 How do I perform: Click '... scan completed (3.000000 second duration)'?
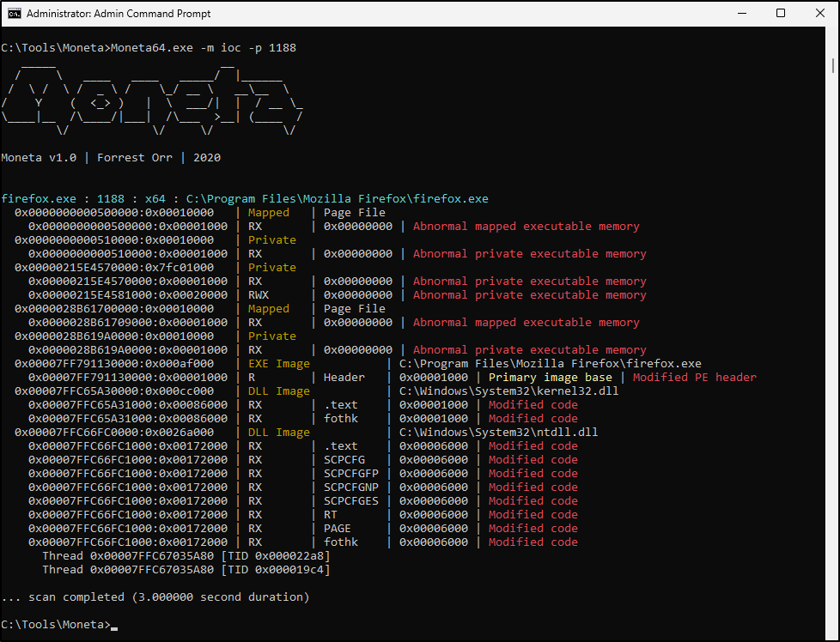pyautogui.click(x=155, y=597)
